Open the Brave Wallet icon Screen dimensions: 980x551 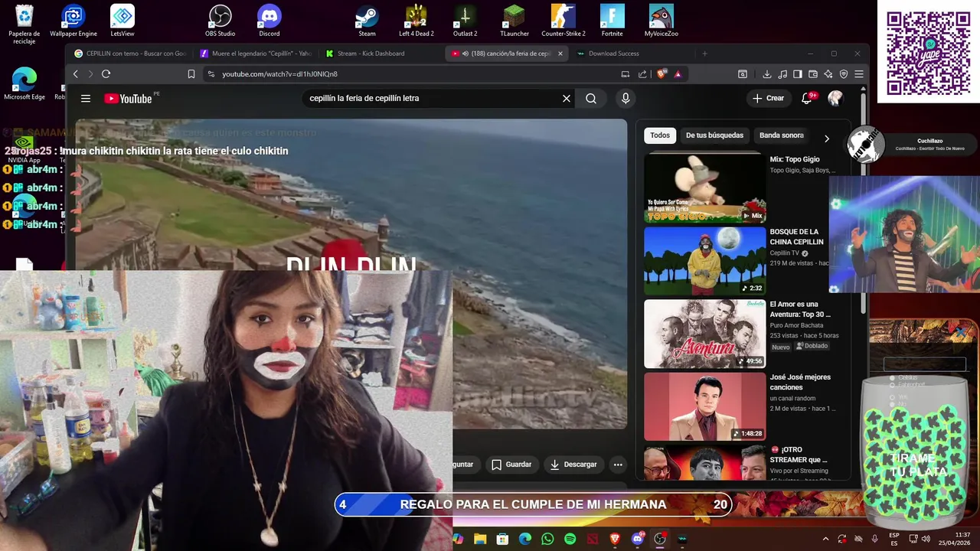pyautogui.click(x=812, y=74)
